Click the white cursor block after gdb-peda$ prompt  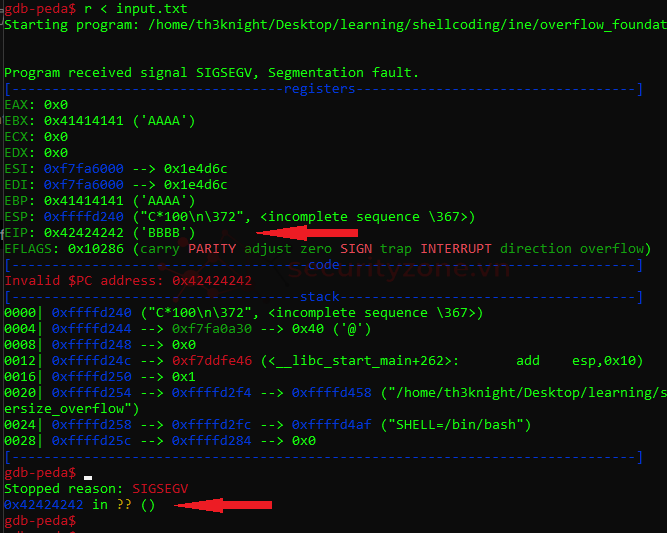click(88, 478)
